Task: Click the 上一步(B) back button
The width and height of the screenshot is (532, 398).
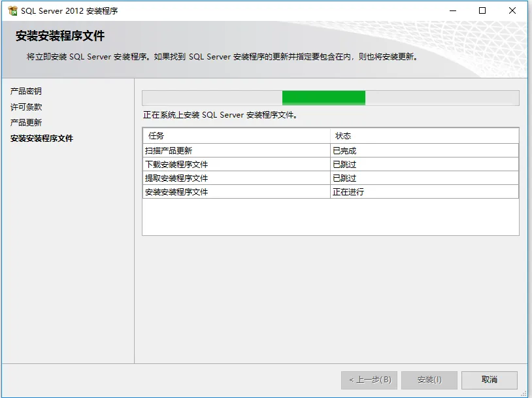Action: 369,380
